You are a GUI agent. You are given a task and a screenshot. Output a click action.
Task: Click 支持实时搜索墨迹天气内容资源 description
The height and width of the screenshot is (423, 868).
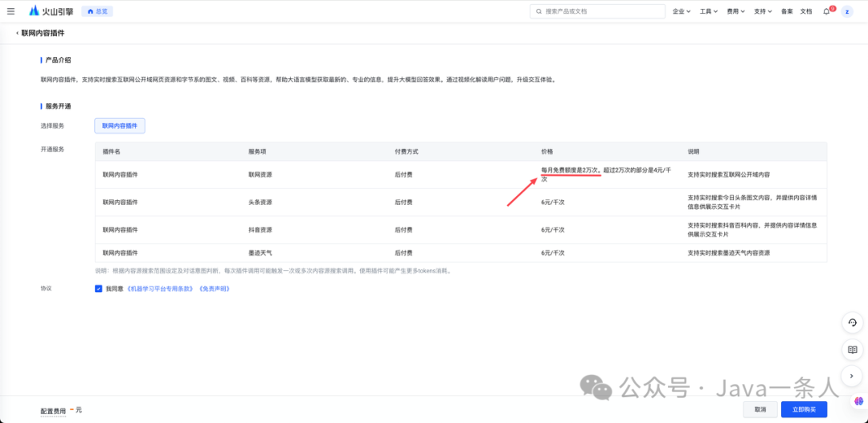[728, 253]
